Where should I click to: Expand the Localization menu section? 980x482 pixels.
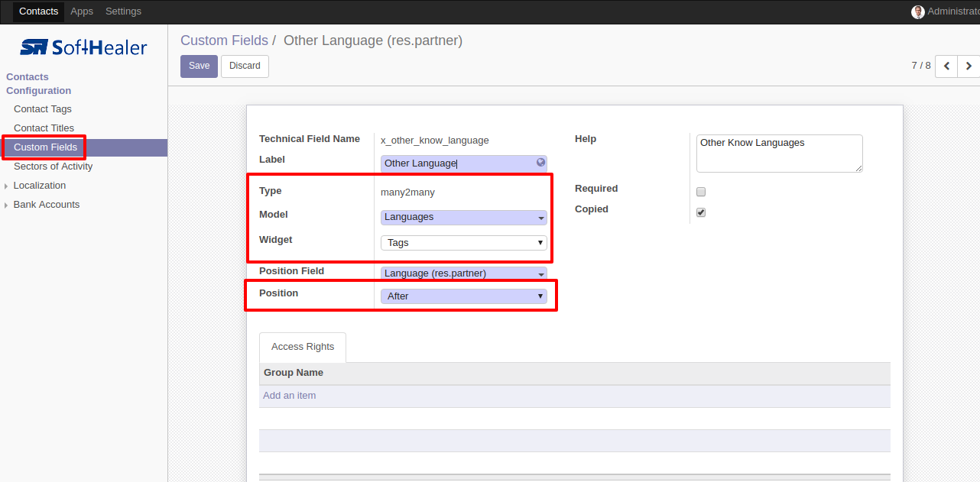(40, 186)
